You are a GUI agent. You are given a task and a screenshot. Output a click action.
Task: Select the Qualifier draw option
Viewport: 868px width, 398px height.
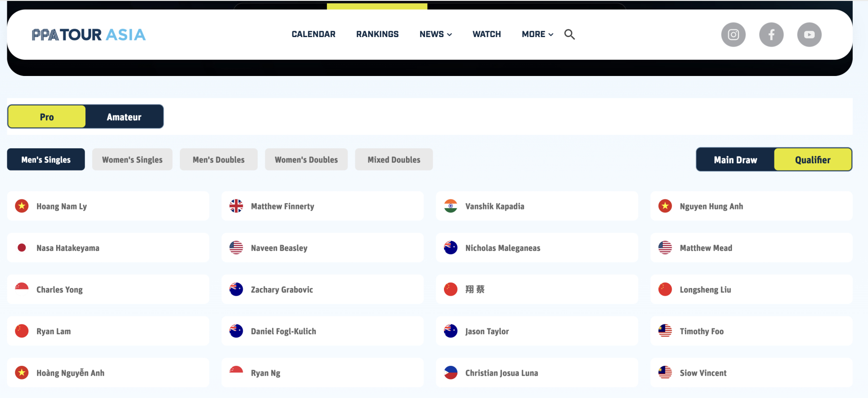tap(812, 160)
